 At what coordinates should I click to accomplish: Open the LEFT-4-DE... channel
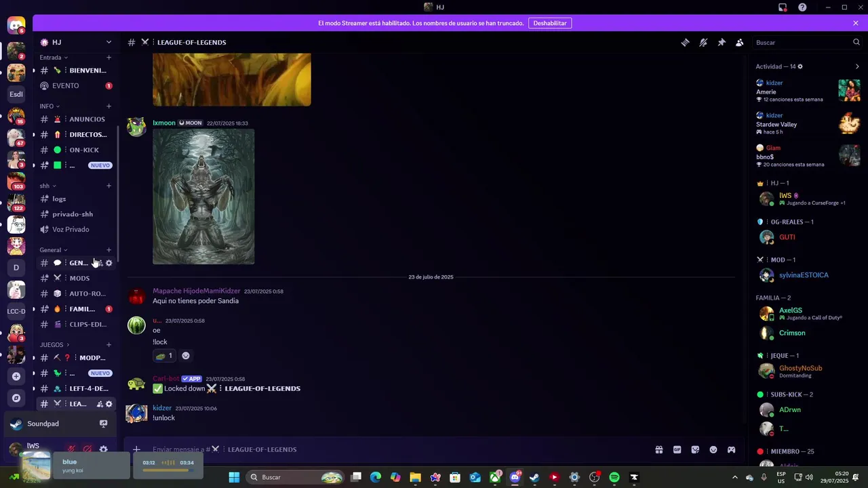[75, 388]
